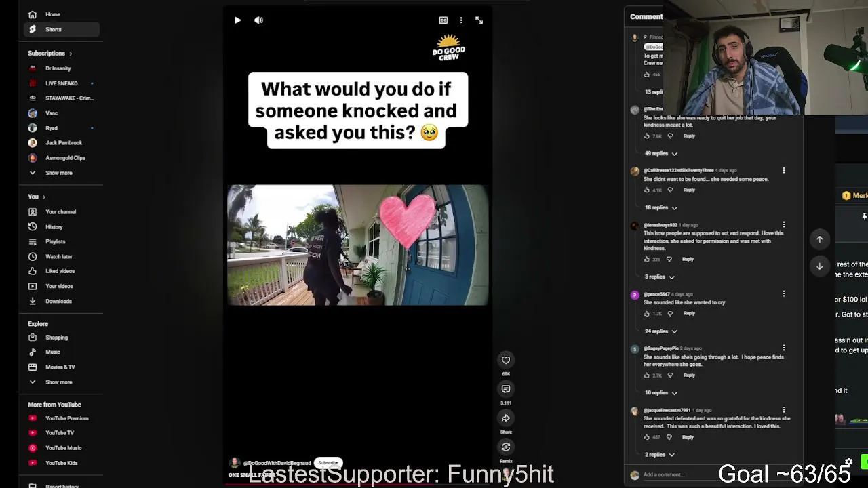Expand the You section chevron
868x488 pixels.
(x=44, y=197)
